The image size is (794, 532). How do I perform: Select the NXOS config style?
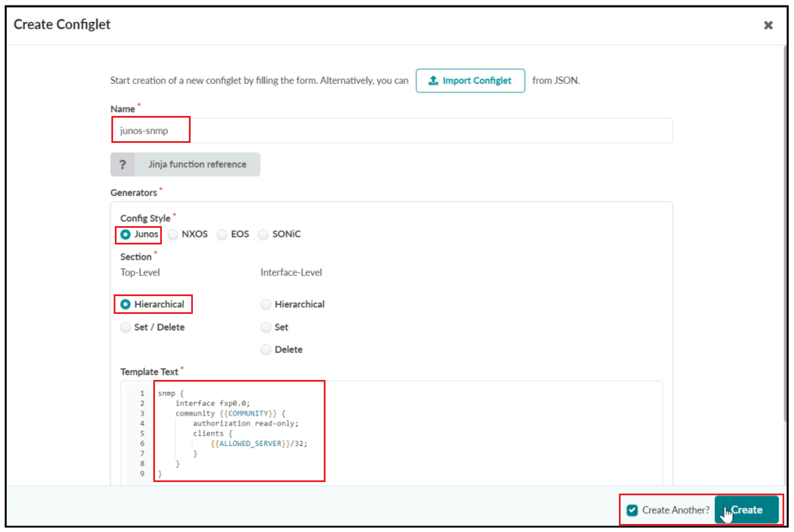click(173, 234)
